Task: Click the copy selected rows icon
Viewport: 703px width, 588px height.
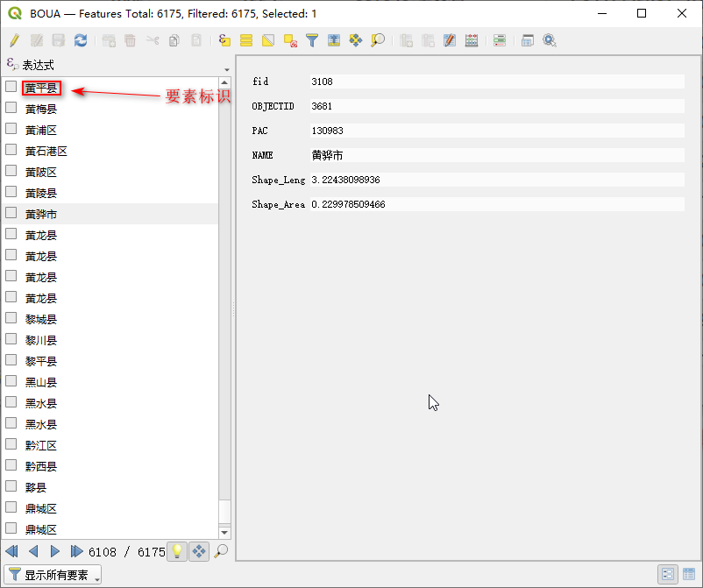Action: (174, 40)
